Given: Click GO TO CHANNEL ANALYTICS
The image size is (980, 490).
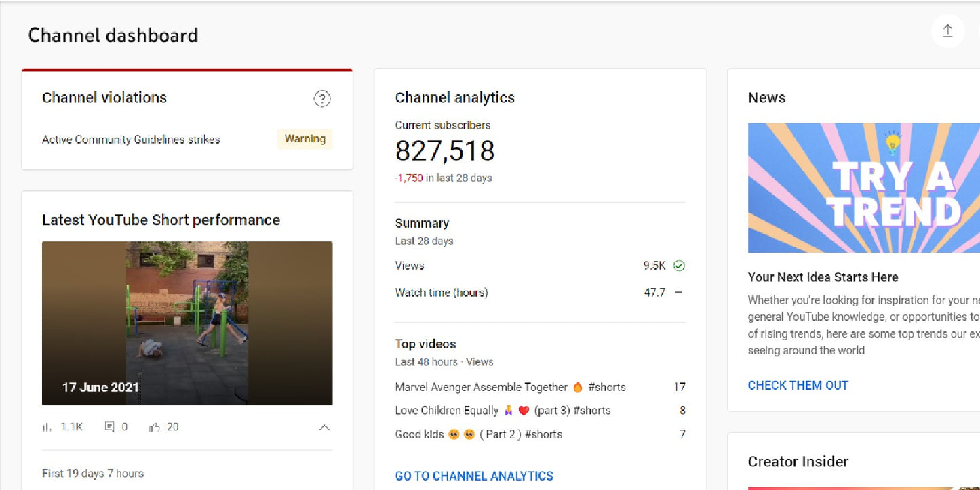Looking at the screenshot, I should pos(473,476).
